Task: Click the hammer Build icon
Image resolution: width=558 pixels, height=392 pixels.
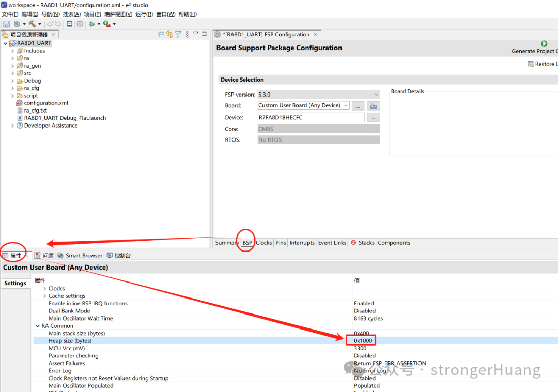Action: point(32,24)
